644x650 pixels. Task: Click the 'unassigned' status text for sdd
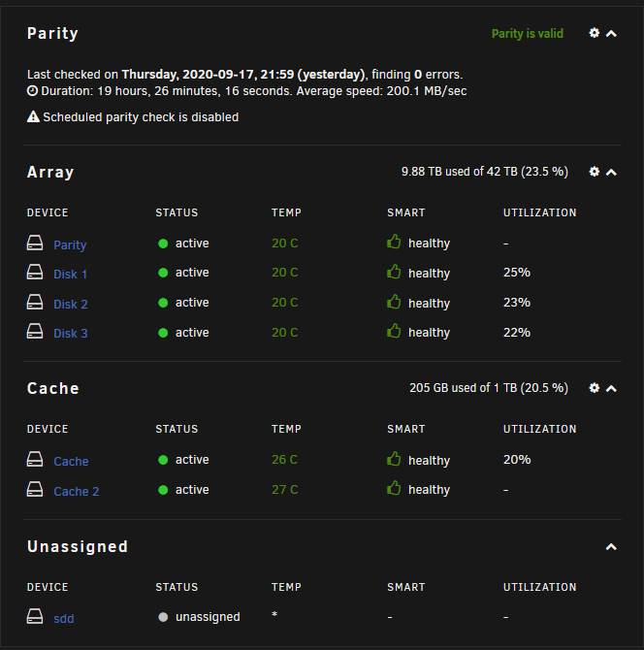[x=208, y=617]
